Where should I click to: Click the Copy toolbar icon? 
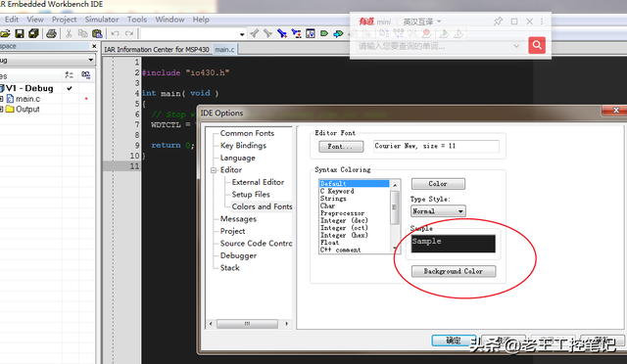(x=82, y=33)
